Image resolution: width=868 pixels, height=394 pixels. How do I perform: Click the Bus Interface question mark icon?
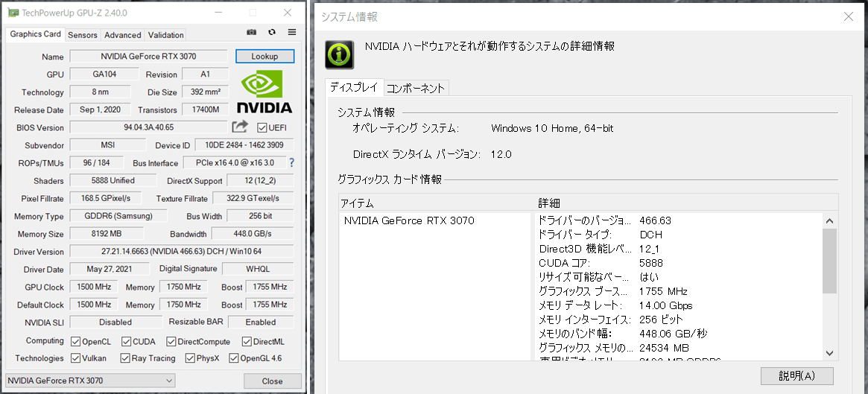point(292,162)
